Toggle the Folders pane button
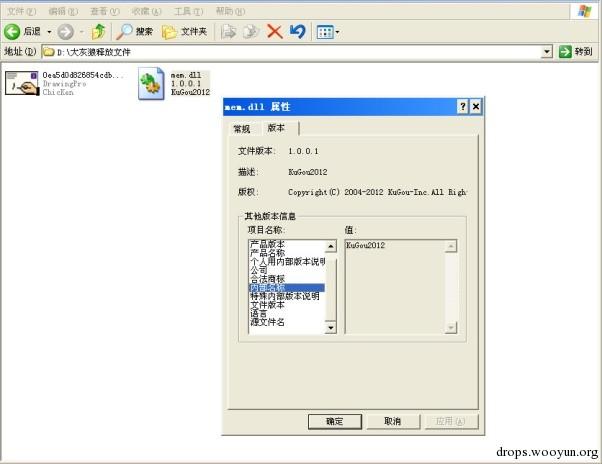 (x=184, y=32)
